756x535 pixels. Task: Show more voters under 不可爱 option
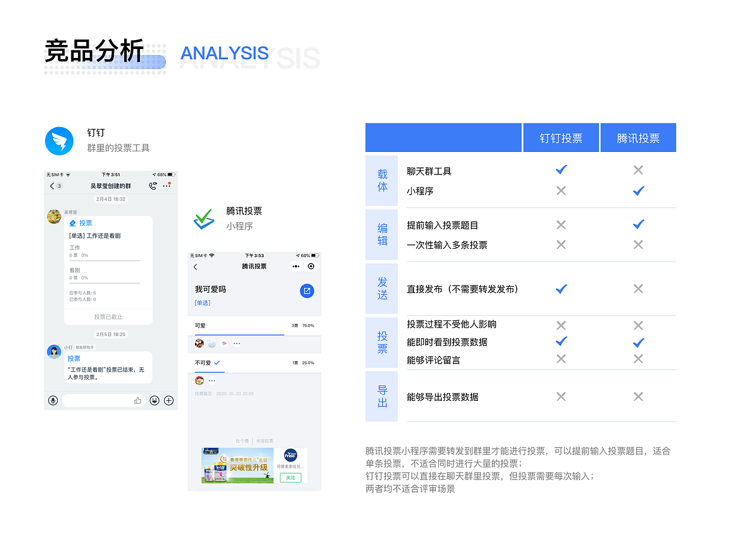212,381
